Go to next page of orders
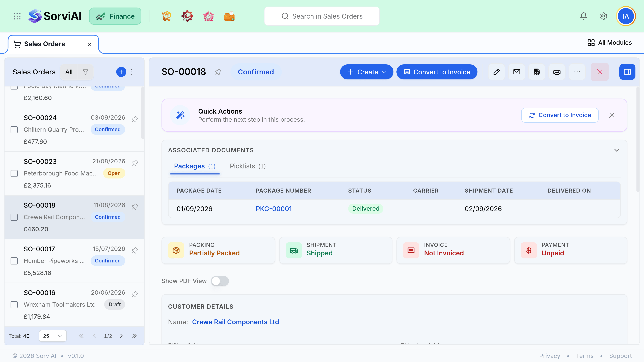The width and height of the screenshot is (644, 362). tap(121, 336)
